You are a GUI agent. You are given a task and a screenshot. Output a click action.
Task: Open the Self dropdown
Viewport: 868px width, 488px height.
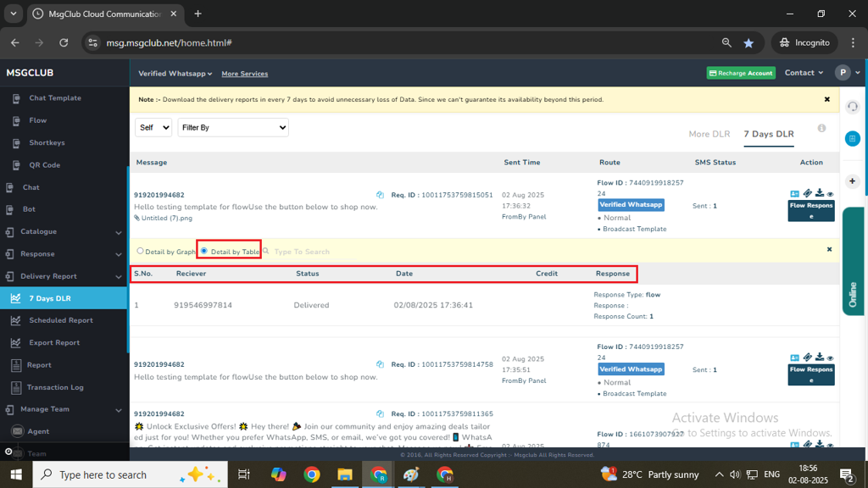pos(153,127)
